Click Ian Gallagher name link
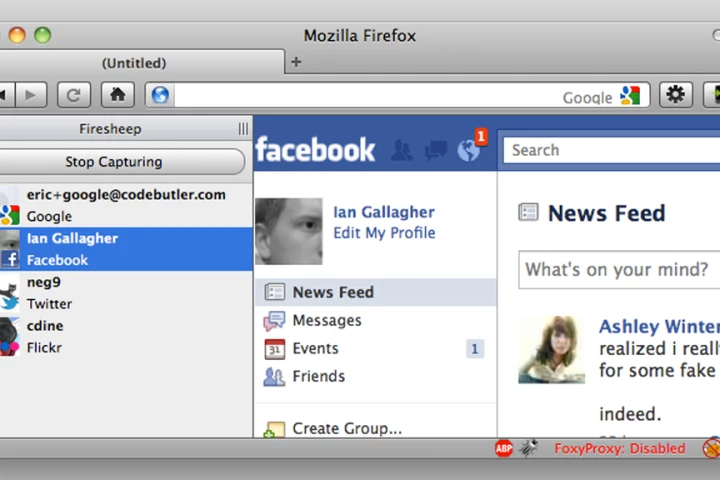Screen dimensions: 720x480 384,212
